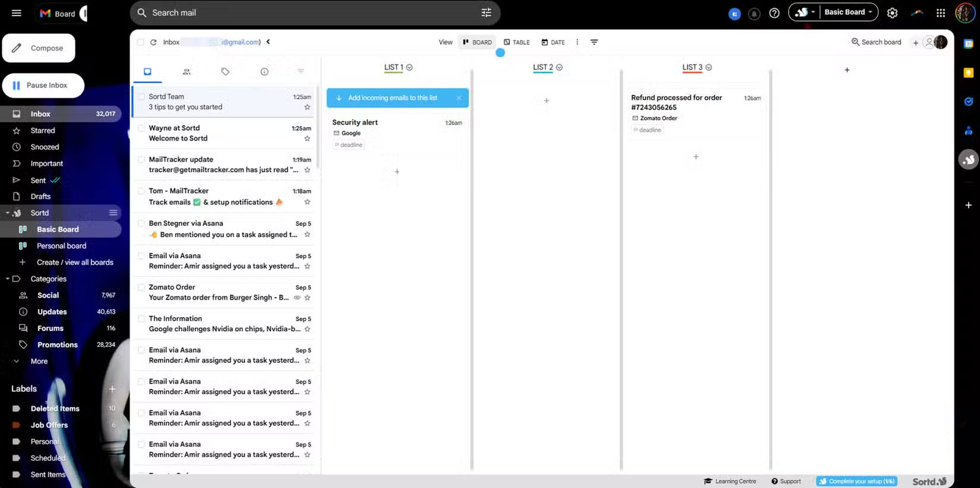This screenshot has height=488, width=980.
Task: Click the Pause Inbox button
Action: click(x=43, y=85)
